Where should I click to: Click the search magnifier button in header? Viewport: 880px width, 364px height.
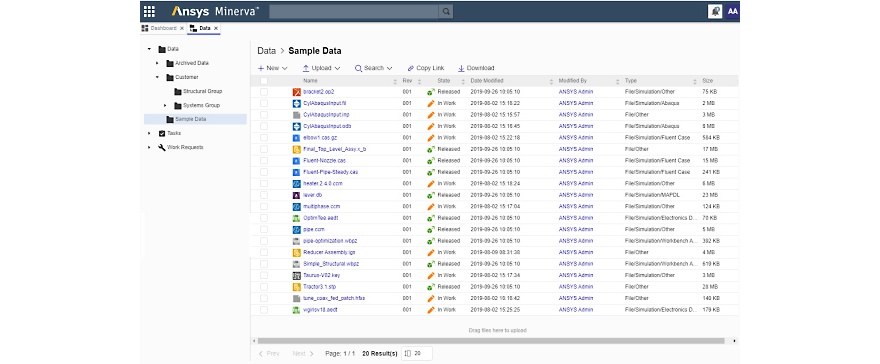pyautogui.click(x=446, y=11)
